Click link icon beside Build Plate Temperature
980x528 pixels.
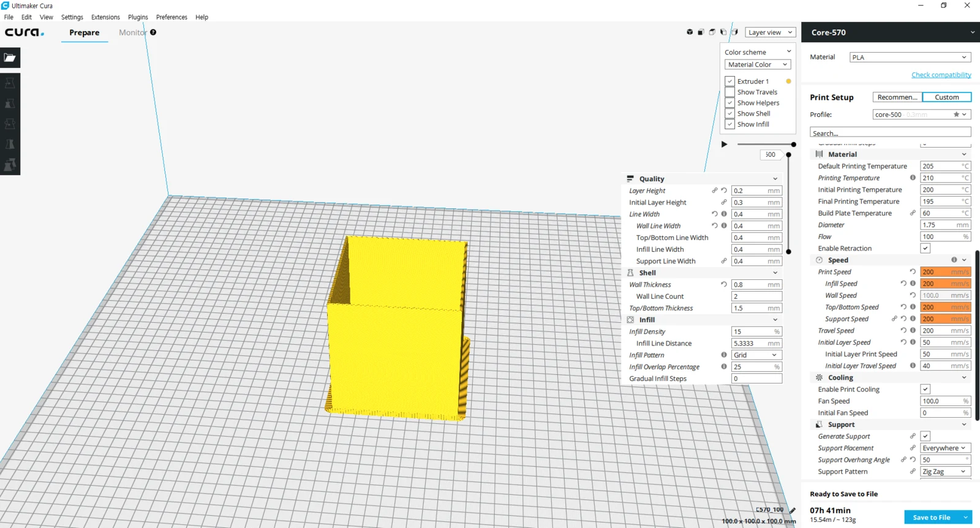pyautogui.click(x=913, y=213)
